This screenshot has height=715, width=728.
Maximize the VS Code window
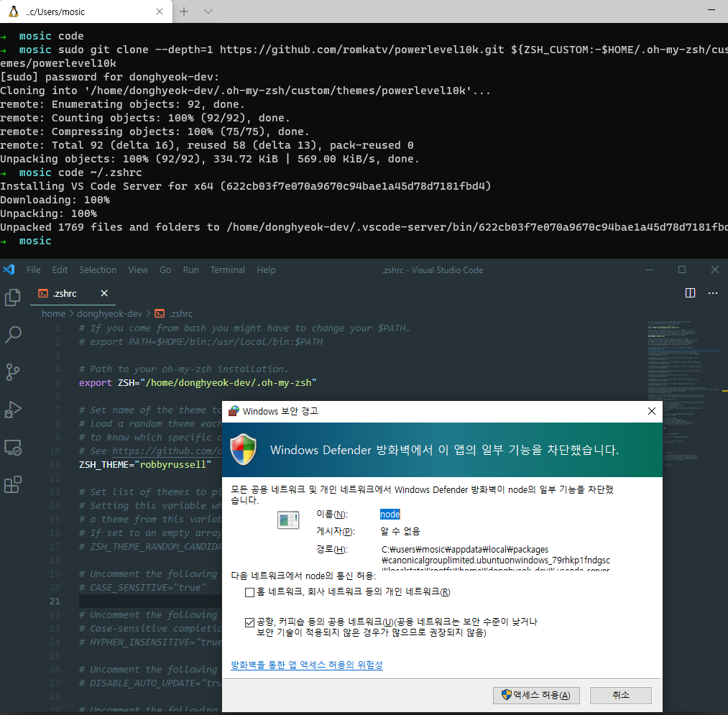click(x=681, y=269)
